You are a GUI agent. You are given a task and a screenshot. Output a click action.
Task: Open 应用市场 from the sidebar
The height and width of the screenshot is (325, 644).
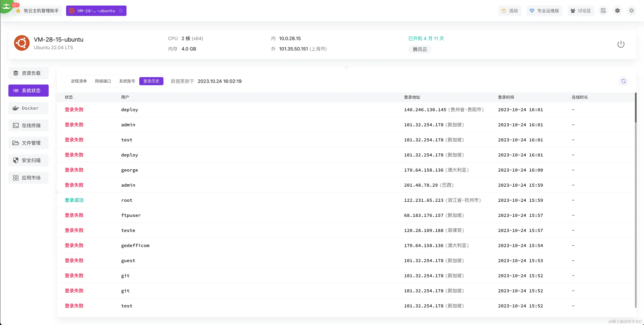(29, 178)
